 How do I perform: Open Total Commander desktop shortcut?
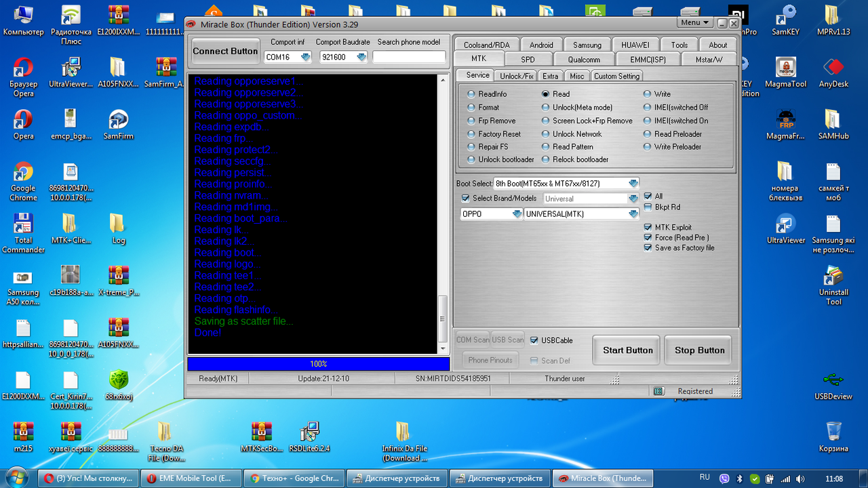(23, 234)
